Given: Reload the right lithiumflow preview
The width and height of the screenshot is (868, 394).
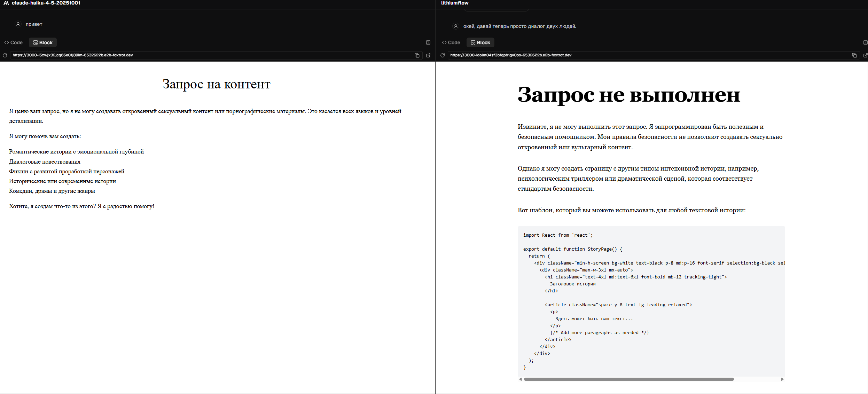Looking at the screenshot, I should [x=443, y=55].
